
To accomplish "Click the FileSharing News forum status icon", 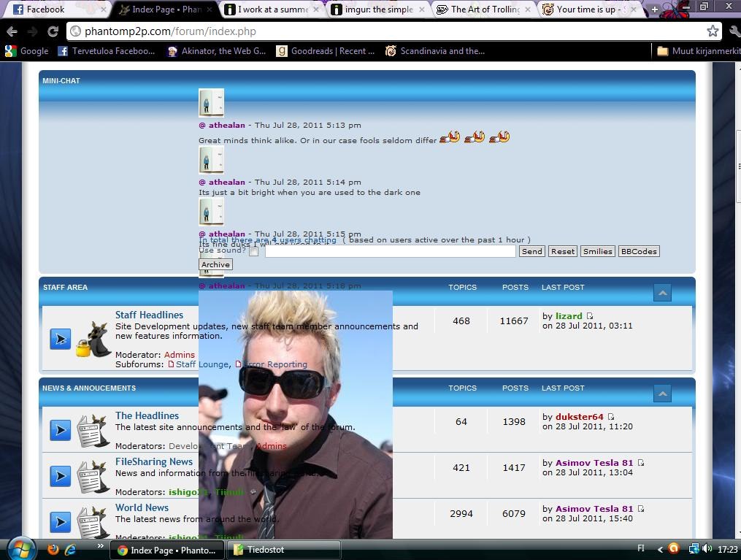I will (x=61, y=476).
